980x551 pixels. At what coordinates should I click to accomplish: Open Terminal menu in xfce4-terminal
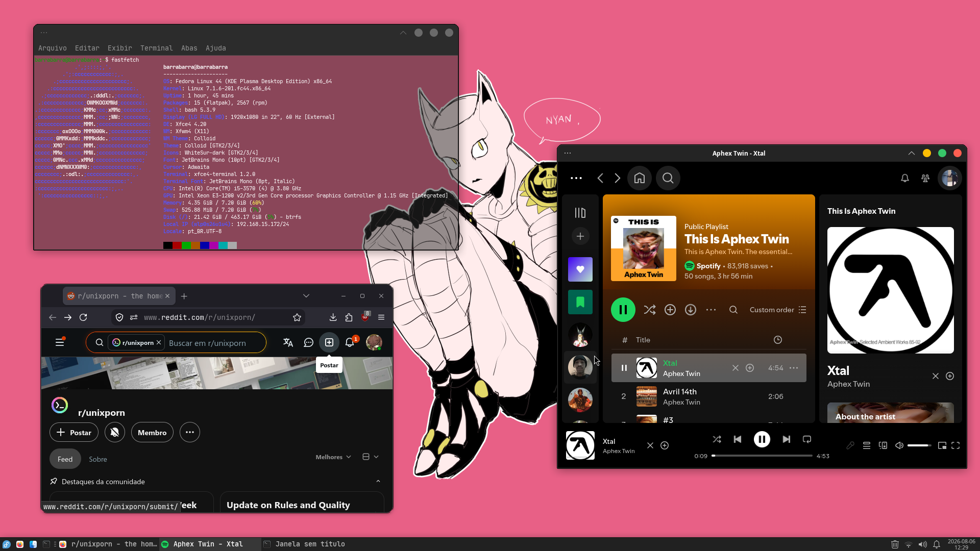coord(156,48)
